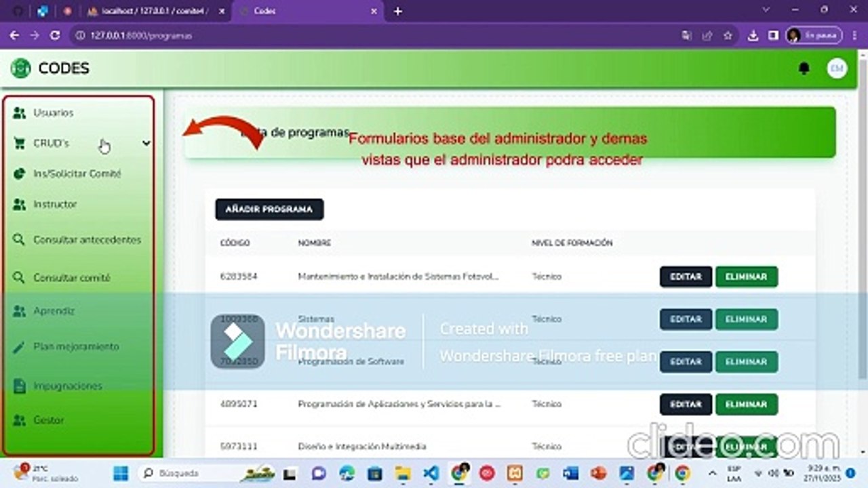Screen dimensions: 868x488
Task: Open Usuarios via its people icon
Action: click(19, 113)
